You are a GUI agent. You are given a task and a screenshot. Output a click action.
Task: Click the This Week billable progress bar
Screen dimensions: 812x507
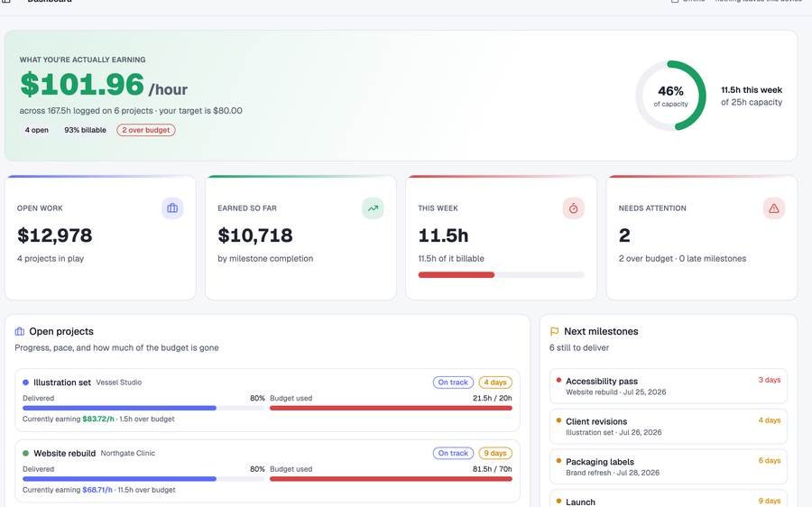(x=502, y=275)
